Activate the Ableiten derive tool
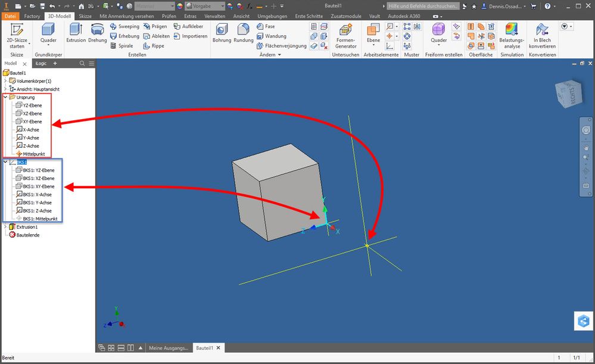The image size is (595, 364). pos(156,36)
